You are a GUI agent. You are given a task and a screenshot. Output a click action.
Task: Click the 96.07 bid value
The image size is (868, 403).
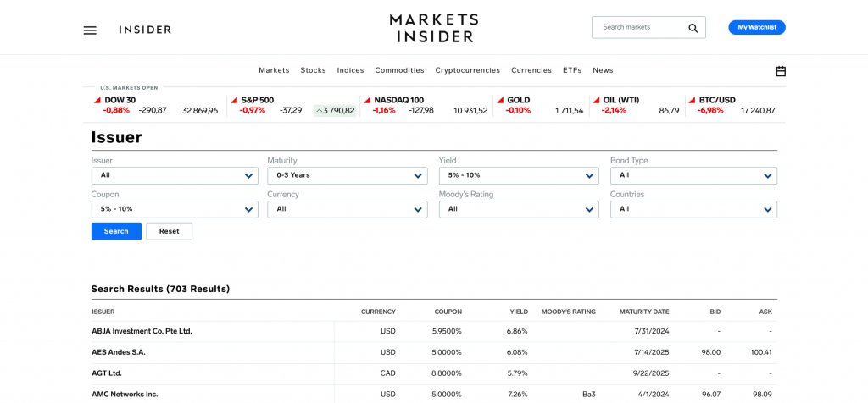[711, 395]
